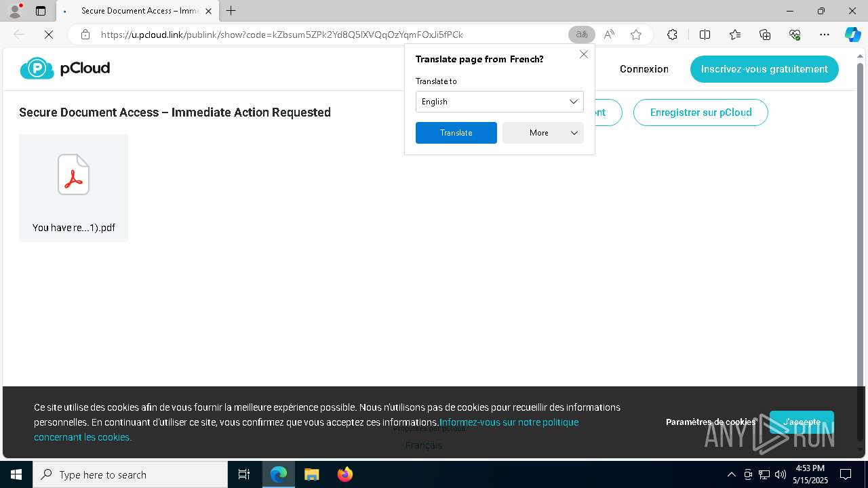Expand the Translate to language dropdown
868x488 pixels.
click(x=500, y=102)
